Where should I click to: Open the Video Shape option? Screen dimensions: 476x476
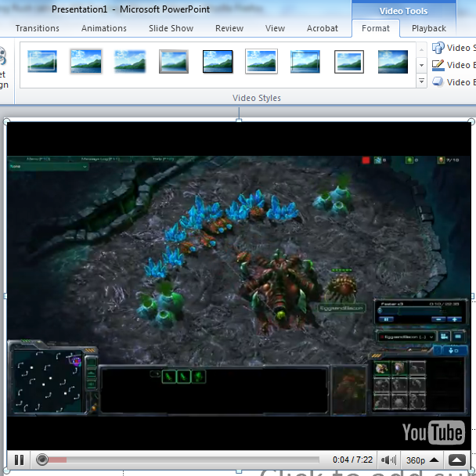pos(454,48)
